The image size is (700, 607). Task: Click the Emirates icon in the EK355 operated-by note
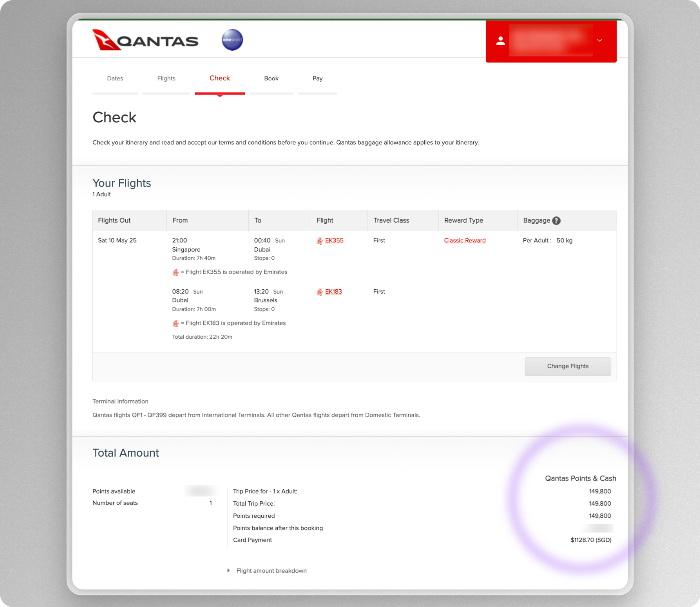175,272
